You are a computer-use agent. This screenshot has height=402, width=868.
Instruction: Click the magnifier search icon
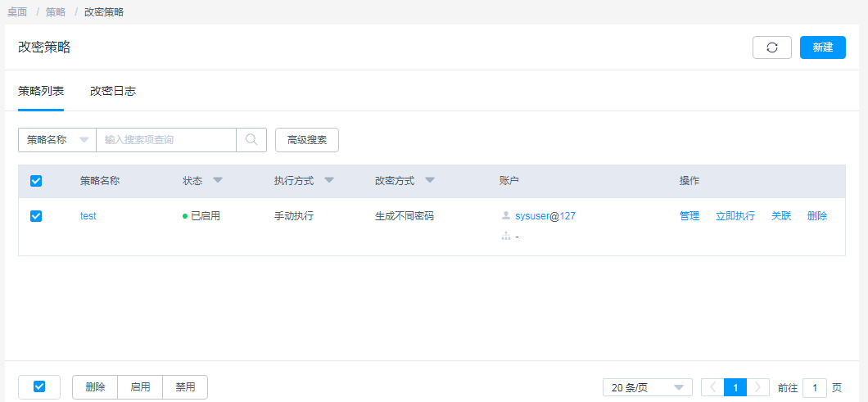coord(251,140)
